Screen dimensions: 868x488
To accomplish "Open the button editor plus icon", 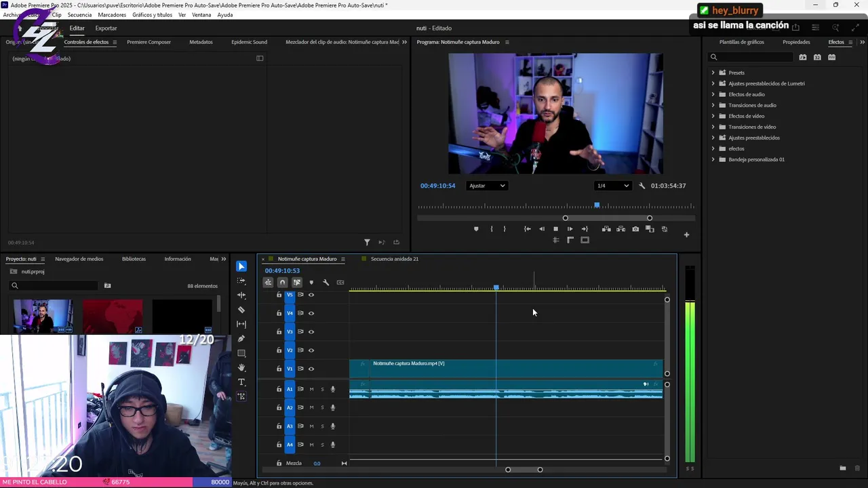I will tap(686, 235).
